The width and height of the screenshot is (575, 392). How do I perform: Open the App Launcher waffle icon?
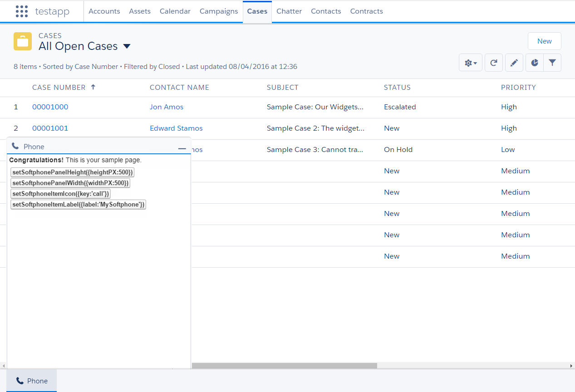pos(21,11)
